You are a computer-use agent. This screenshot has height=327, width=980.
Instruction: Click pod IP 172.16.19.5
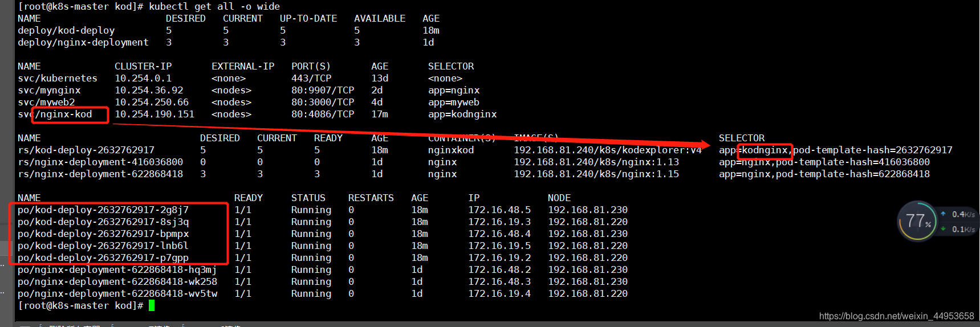(x=499, y=246)
